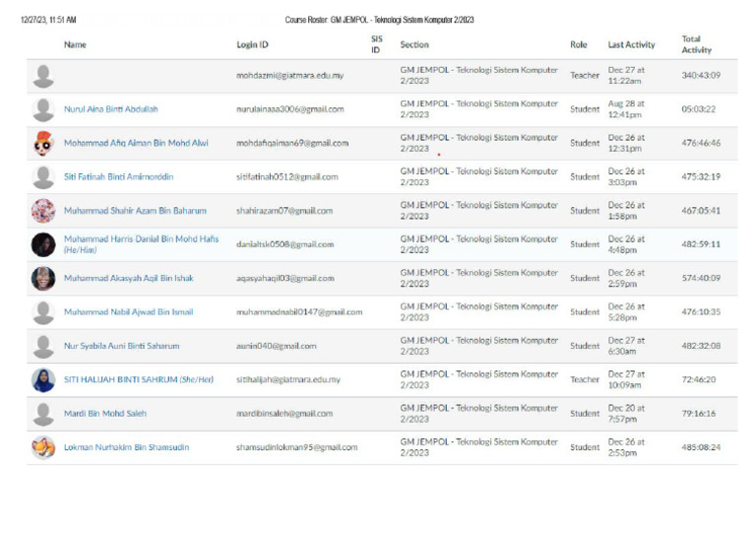Click the Role column header
756x535 pixels.
[578, 44]
